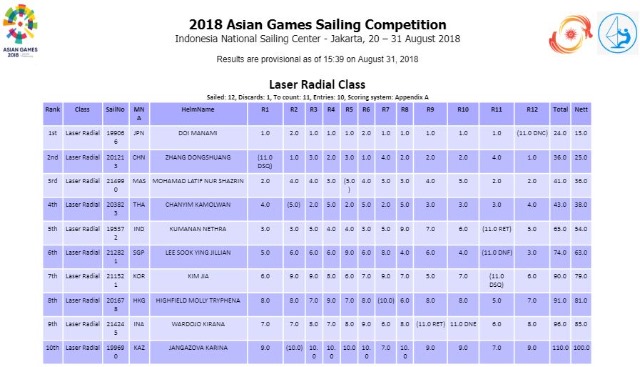Click the Laser Radial Class heading

tap(317, 85)
